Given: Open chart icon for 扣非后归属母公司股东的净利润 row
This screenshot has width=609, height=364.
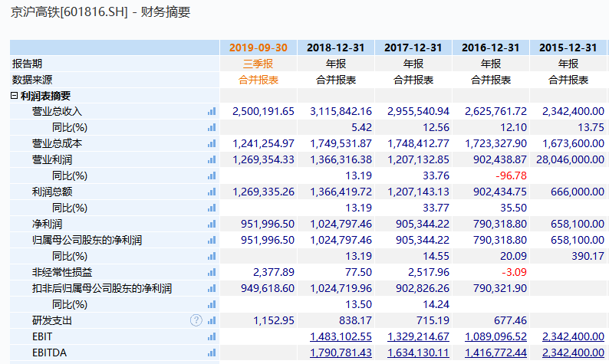Looking at the screenshot, I should click(212, 289).
